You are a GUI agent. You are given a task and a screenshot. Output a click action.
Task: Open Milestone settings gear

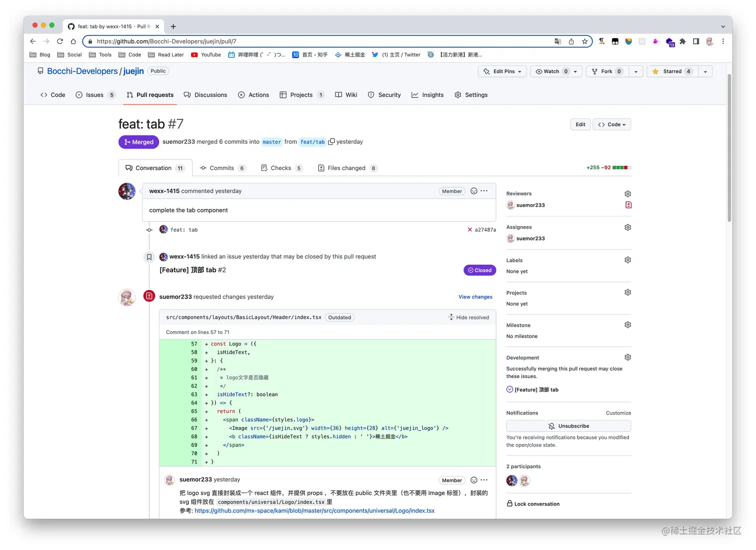628,325
